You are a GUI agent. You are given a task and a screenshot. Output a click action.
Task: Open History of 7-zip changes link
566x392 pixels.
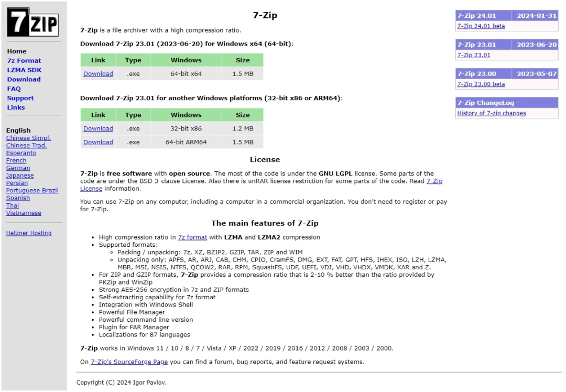tap(491, 113)
